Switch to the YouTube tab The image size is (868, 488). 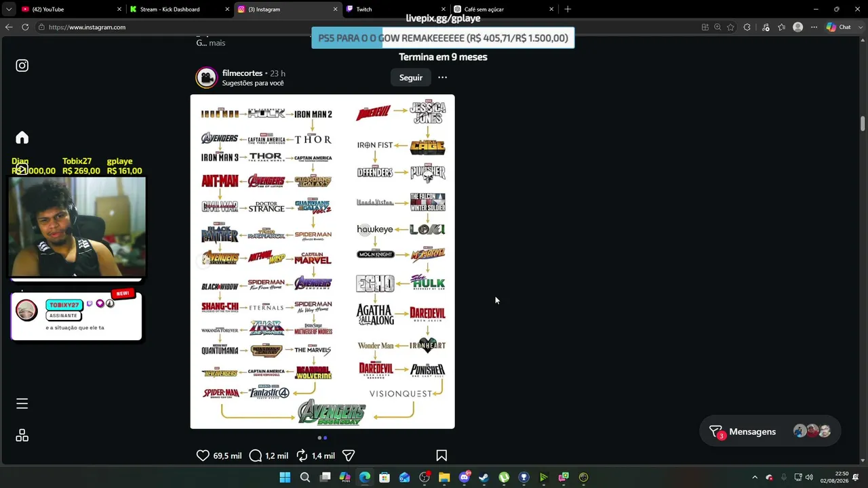(x=71, y=9)
